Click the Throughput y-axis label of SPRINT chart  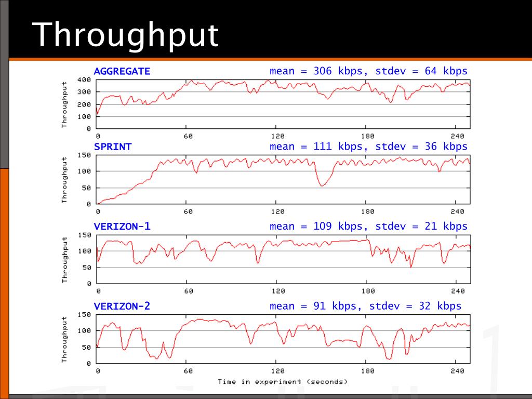64,180
